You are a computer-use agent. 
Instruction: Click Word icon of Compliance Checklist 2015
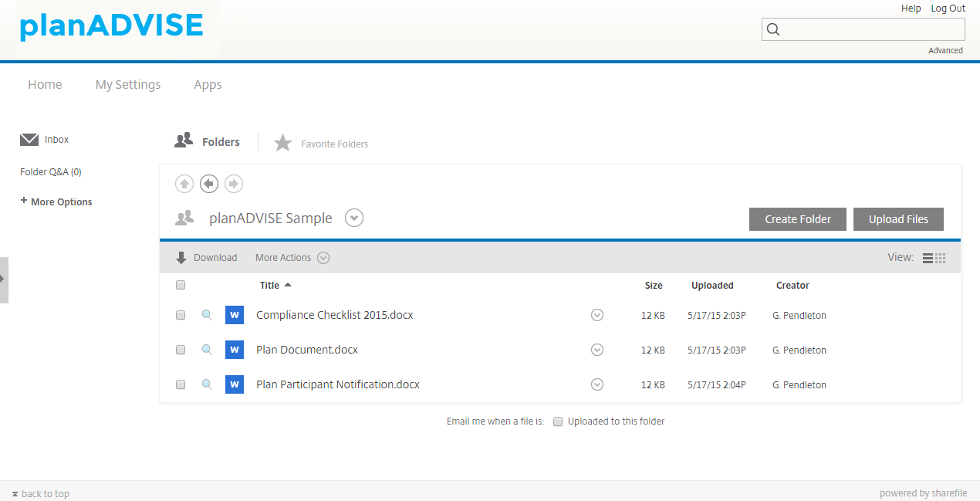tap(235, 315)
